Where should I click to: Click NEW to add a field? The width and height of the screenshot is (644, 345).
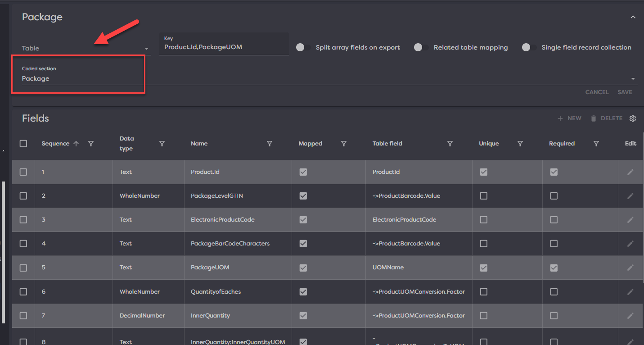point(570,118)
